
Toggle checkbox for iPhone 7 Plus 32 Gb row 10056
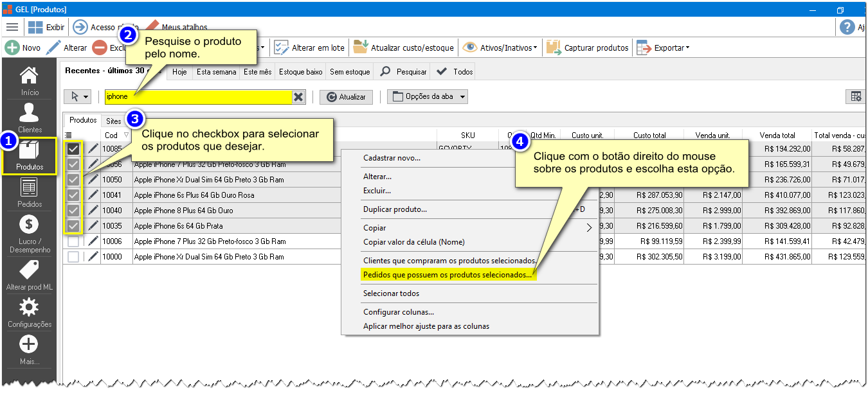(x=73, y=164)
